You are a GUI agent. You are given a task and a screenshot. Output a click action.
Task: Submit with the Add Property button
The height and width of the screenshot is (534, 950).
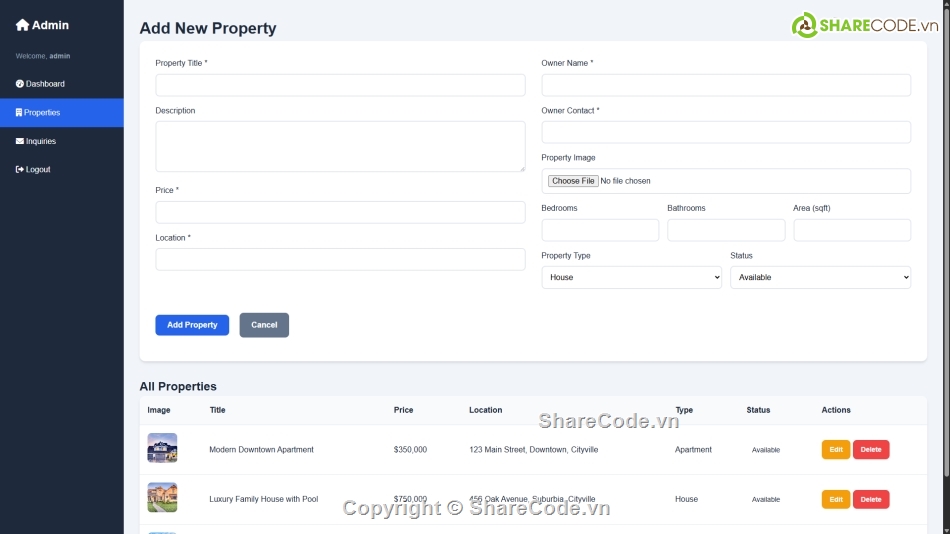pos(192,325)
